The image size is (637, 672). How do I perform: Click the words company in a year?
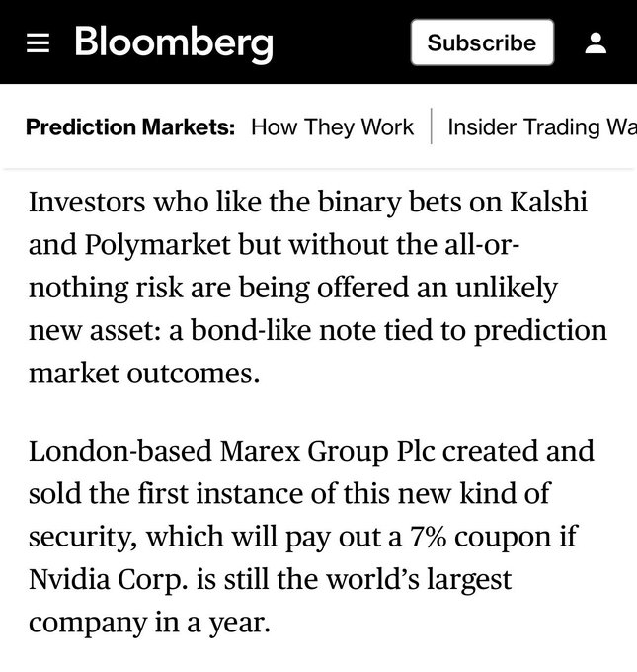(149, 623)
